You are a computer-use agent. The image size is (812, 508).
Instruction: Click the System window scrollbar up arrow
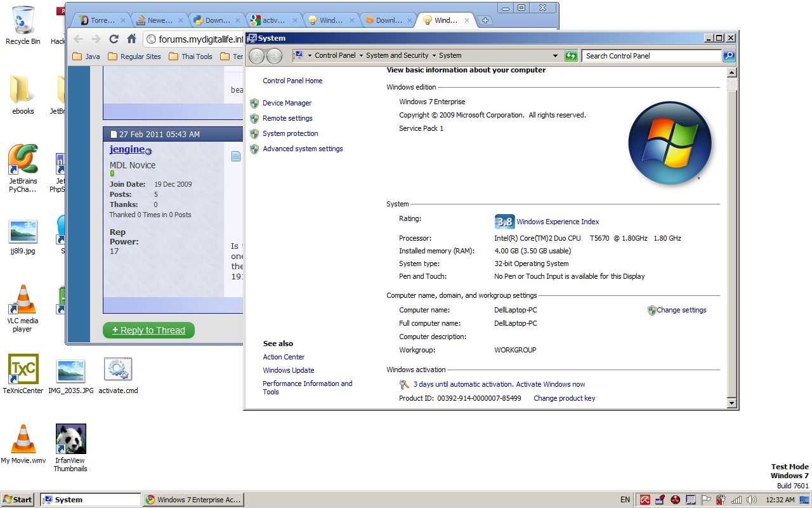click(x=731, y=72)
